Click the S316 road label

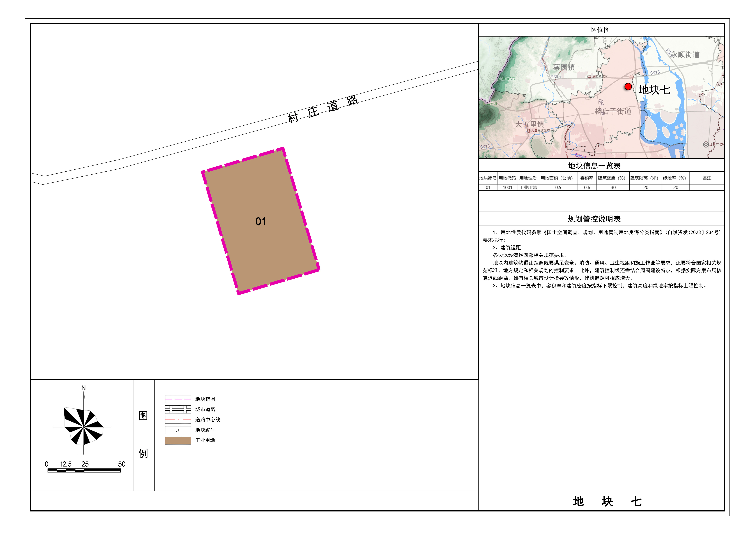click(x=485, y=147)
